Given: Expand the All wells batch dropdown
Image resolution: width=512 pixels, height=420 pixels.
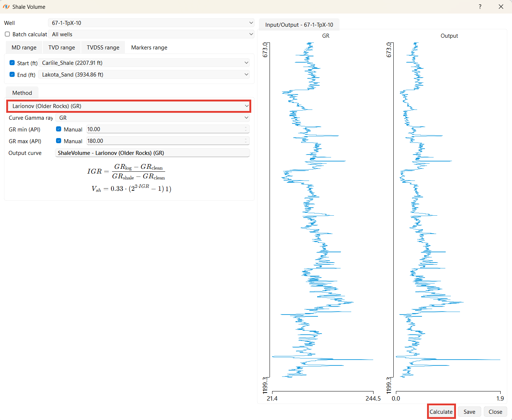Looking at the screenshot, I should pos(151,34).
